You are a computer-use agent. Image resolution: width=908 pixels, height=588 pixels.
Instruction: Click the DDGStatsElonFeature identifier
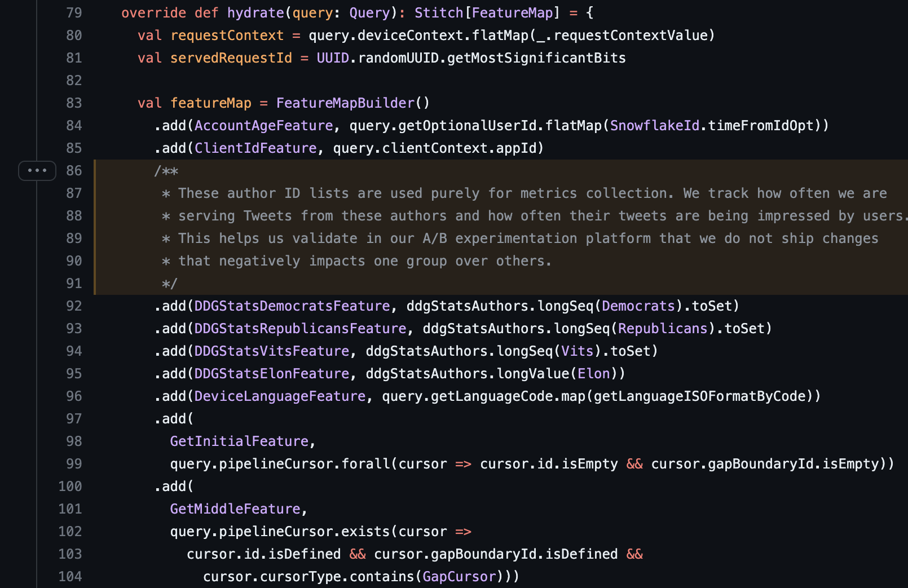click(272, 374)
